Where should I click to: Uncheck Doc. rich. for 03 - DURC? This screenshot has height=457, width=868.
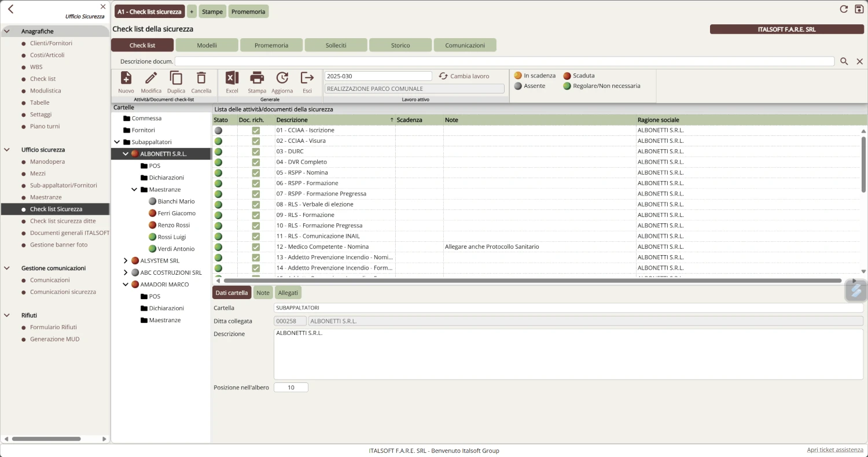click(x=256, y=152)
